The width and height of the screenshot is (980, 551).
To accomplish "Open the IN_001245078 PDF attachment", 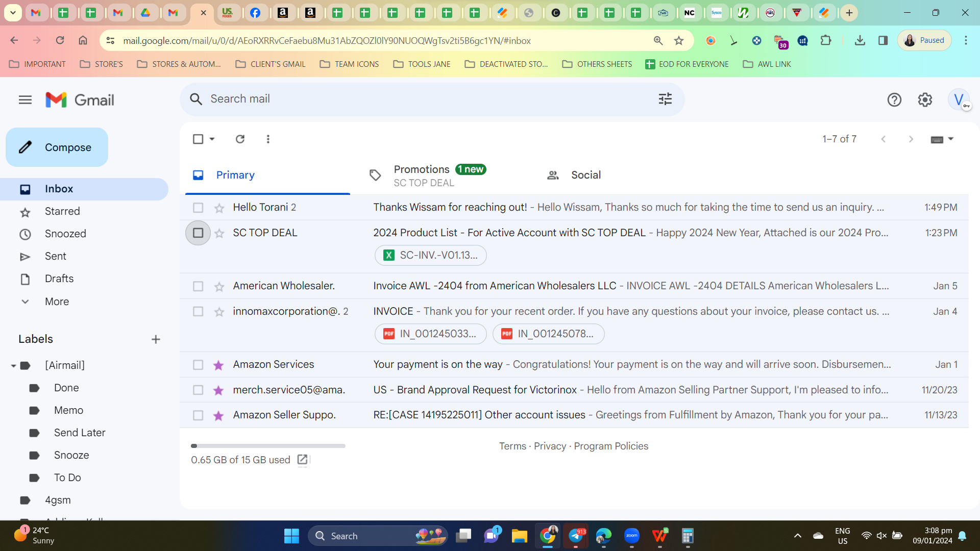I will pyautogui.click(x=548, y=334).
